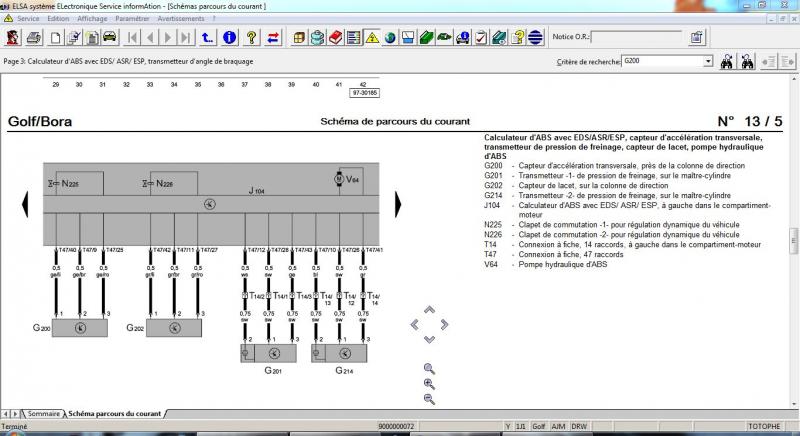Click the clipboard with red checkmark icon

coord(481,37)
